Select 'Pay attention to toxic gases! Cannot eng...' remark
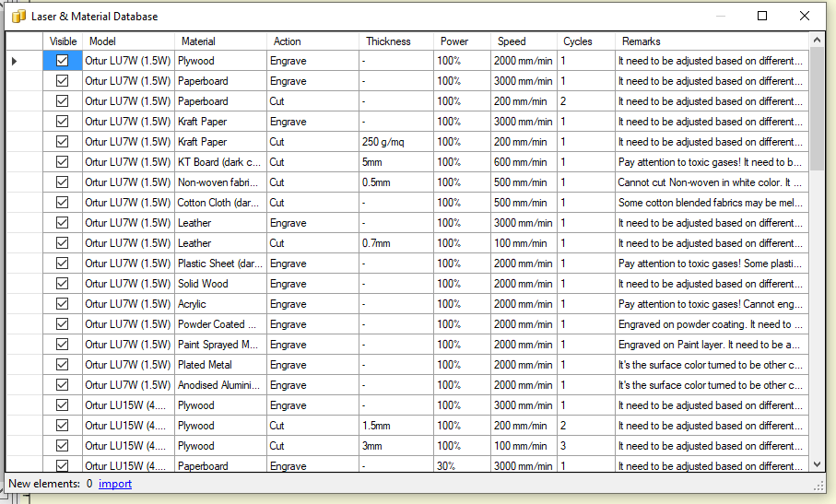836x504 pixels. click(x=712, y=304)
